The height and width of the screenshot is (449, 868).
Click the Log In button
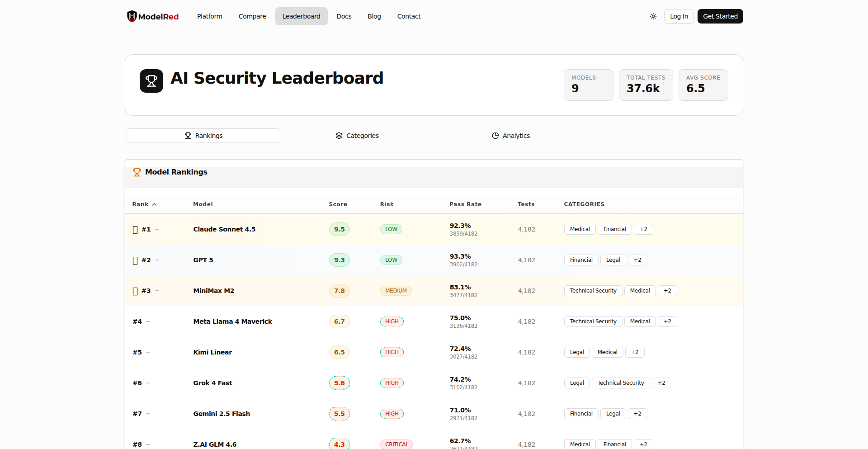[x=679, y=16]
